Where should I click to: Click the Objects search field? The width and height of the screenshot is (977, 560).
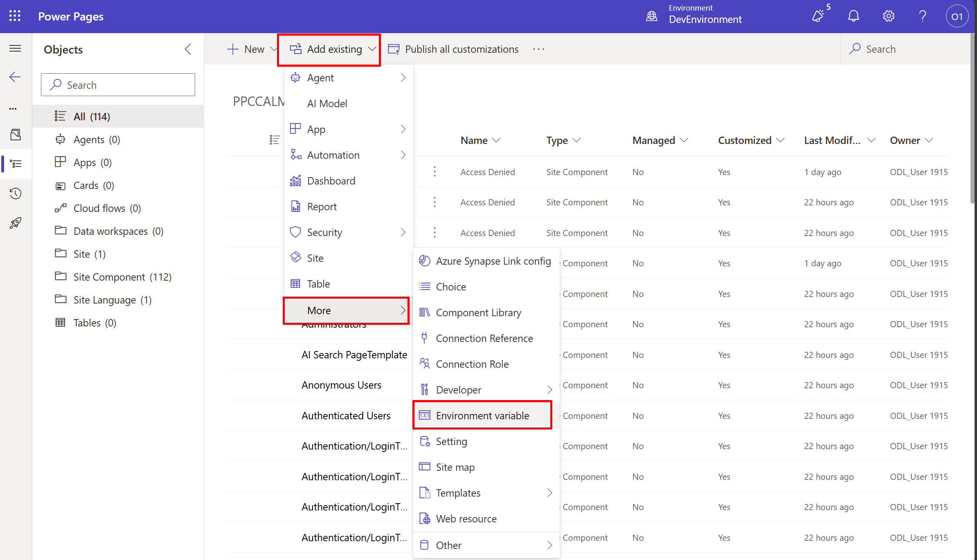[x=118, y=85]
